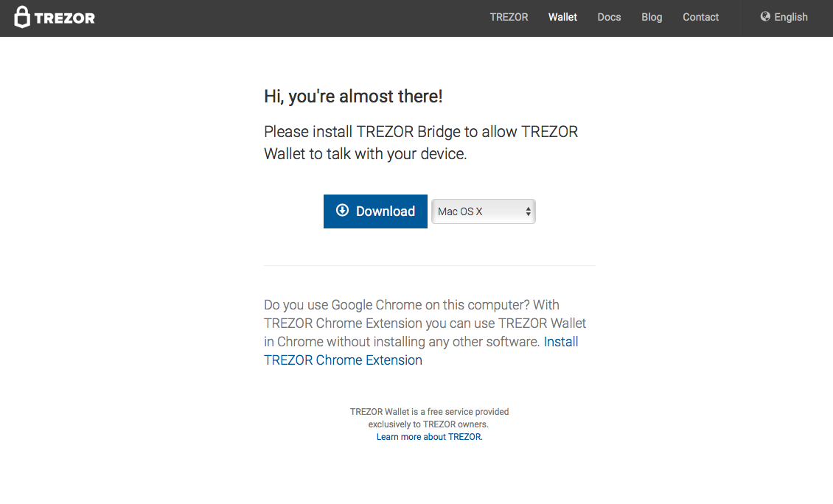Click the circled arrow icon on the Download button
833x504 pixels.
343,210
